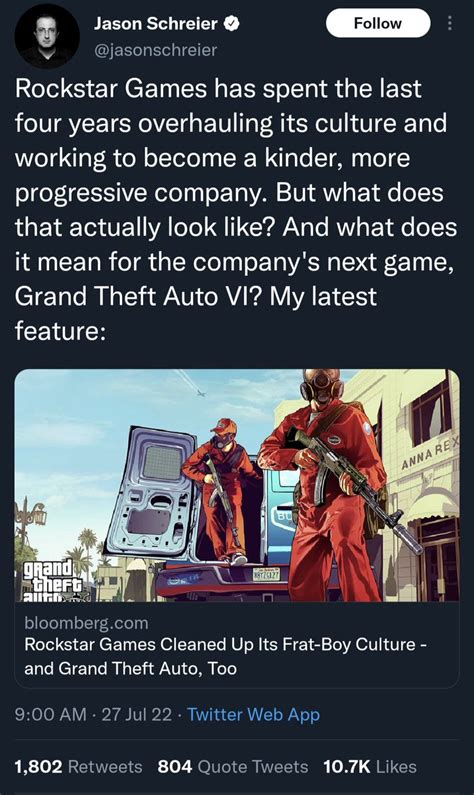The image size is (474, 795).
Task: Click the 27 Jul 22 date
Action: pyautogui.click(x=137, y=714)
